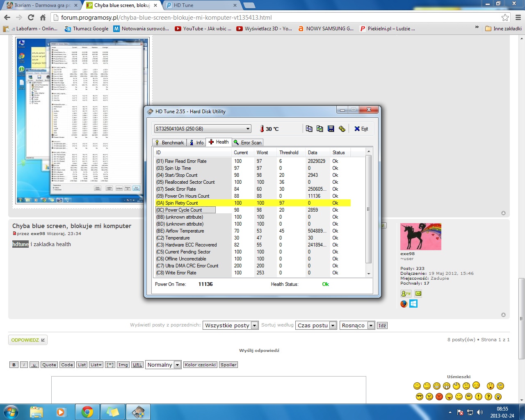The width and height of the screenshot is (525, 420).
Task: Click the PW private message icon under exe98
Action: coord(406,294)
